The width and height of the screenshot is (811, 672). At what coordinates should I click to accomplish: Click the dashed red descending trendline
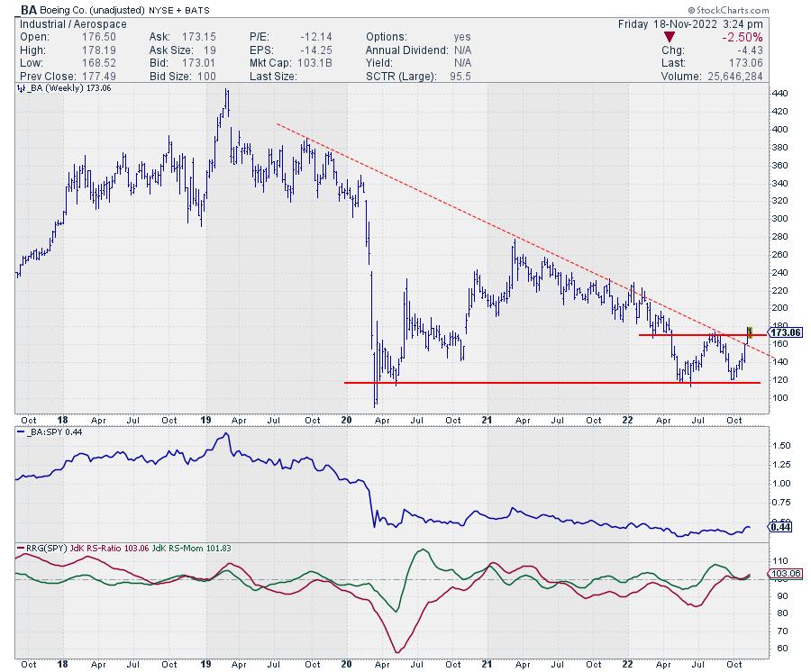pyautogui.click(x=505, y=232)
